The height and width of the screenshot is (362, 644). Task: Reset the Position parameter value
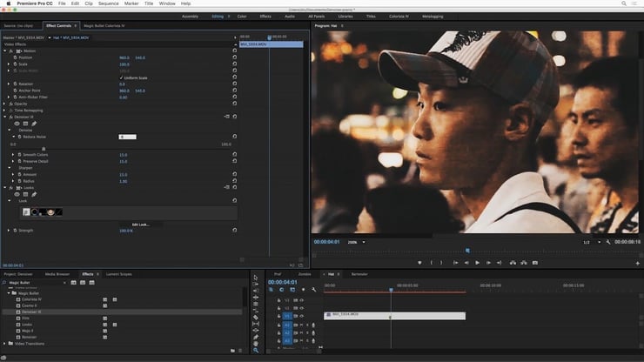[x=234, y=57]
